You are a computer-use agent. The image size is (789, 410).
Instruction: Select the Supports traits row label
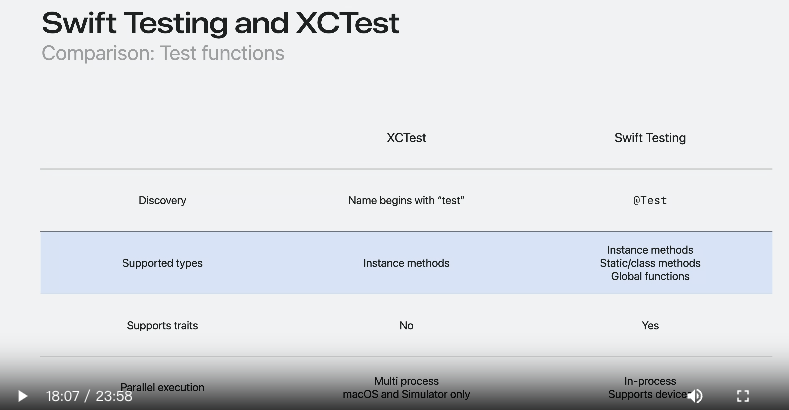tap(162, 325)
